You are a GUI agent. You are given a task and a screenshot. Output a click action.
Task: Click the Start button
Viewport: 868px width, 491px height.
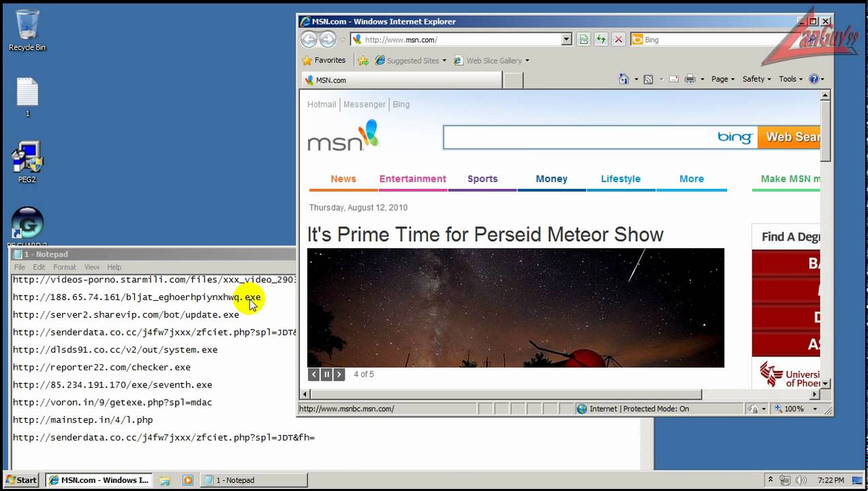[x=22, y=480]
